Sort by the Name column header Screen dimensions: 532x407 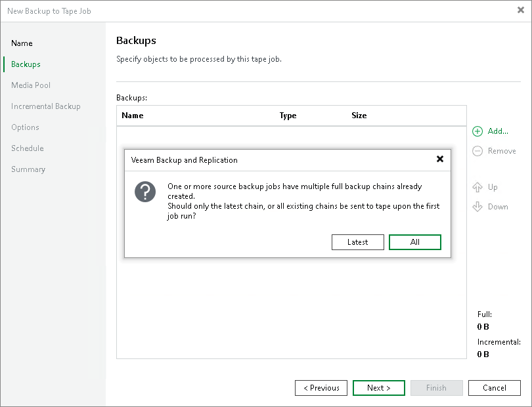pos(133,116)
